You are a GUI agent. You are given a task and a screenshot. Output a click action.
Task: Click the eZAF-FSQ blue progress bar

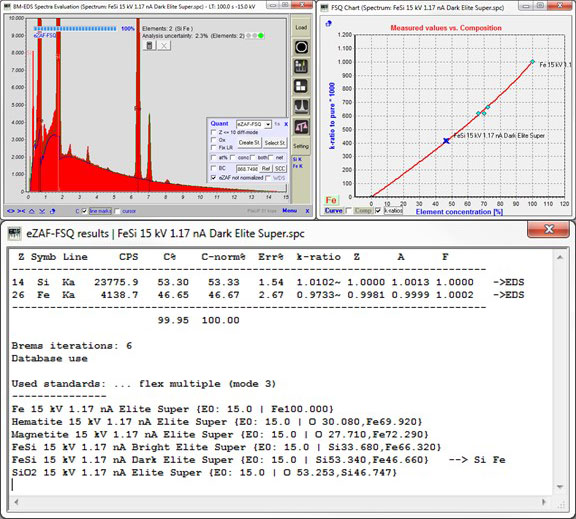[75, 29]
